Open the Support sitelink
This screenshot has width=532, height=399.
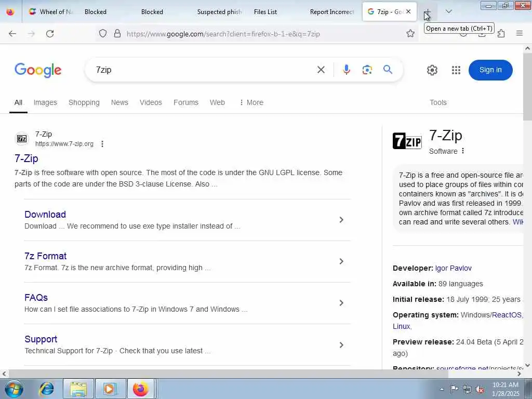point(41,339)
